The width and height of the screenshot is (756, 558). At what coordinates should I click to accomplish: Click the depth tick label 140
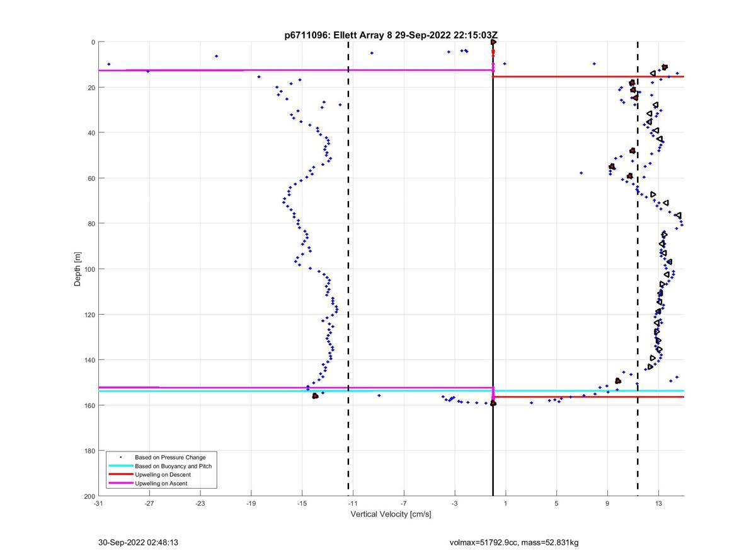(x=89, y=360)
